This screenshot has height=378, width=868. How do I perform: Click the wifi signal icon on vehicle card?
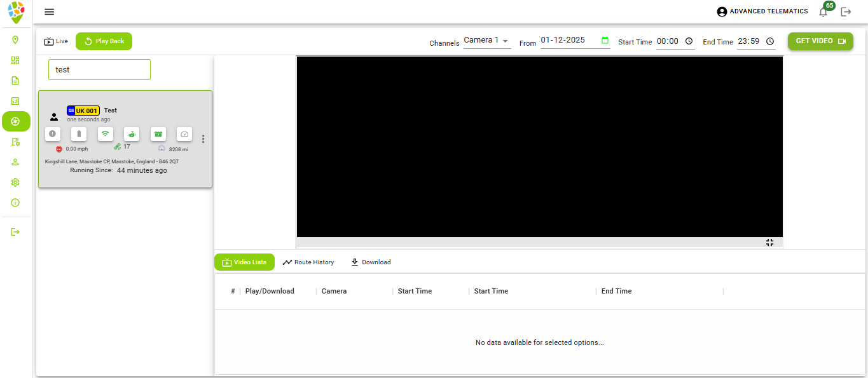pyautogui.click(x=105, y=134)
